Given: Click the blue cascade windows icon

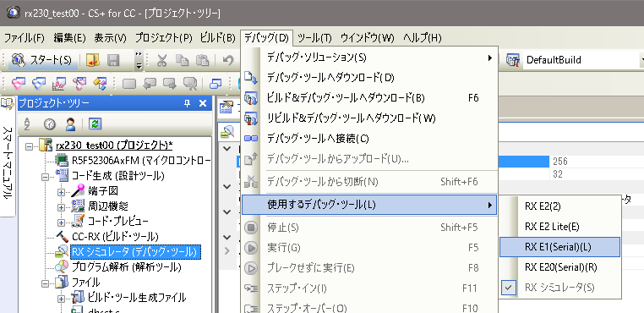Looking at the screenshot, I should (216, 84).
